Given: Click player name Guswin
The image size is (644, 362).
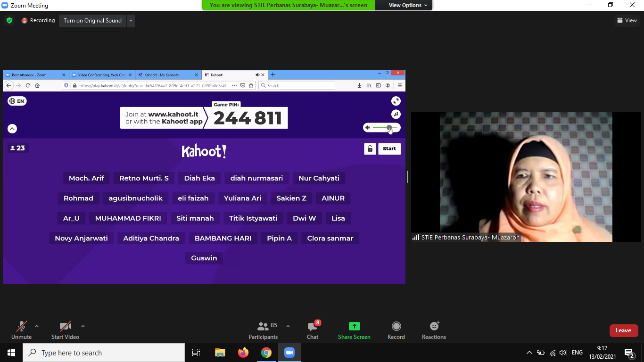Looking at the screenshot, I should 204,258.
